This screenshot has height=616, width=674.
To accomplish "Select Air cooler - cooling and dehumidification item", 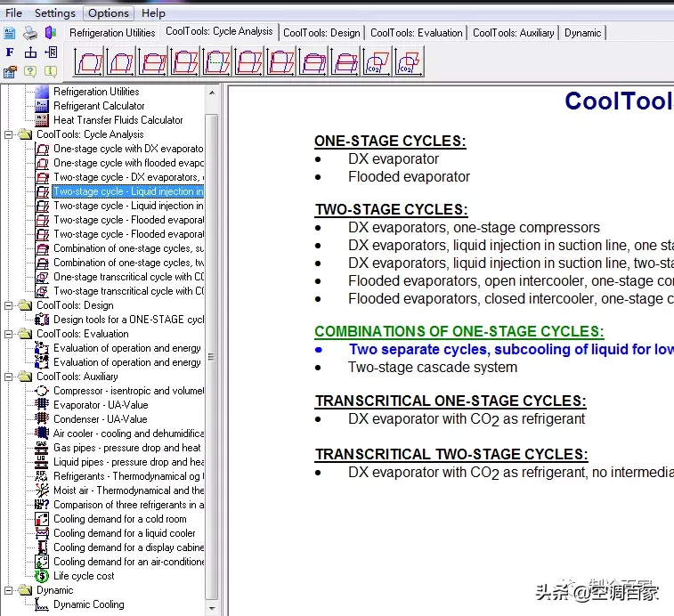I will tap(128, 434).
